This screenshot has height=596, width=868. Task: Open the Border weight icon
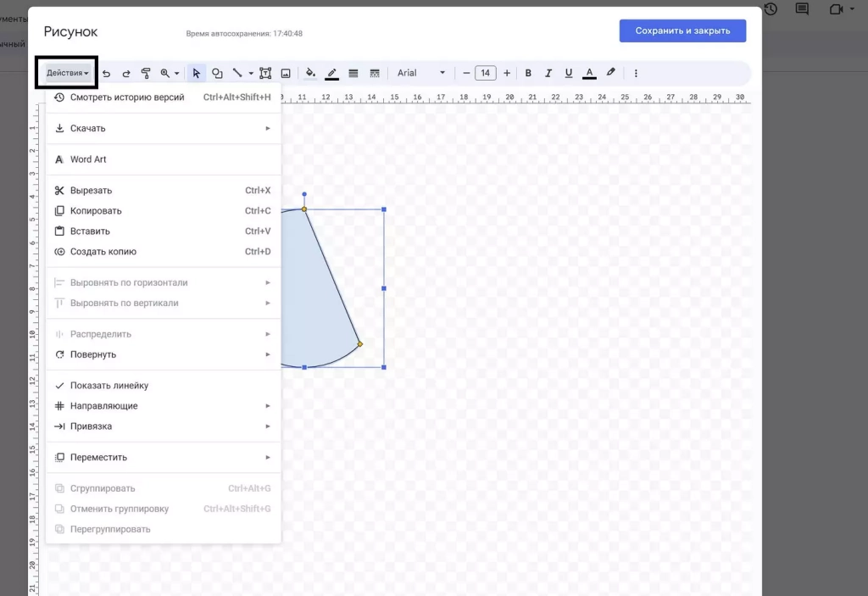coord(353,74)
